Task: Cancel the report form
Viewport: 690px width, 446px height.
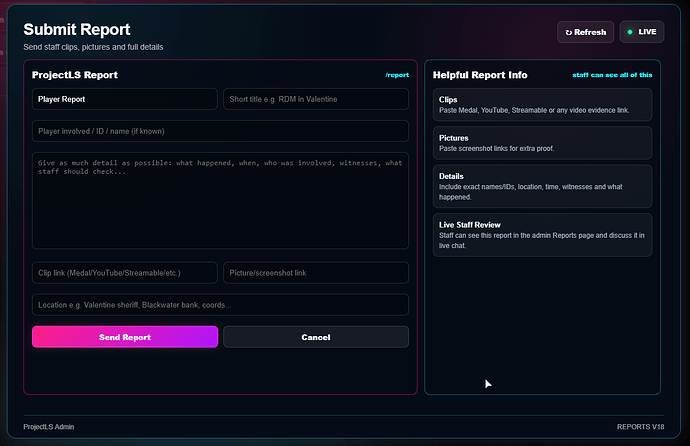Action: (316, 337)
